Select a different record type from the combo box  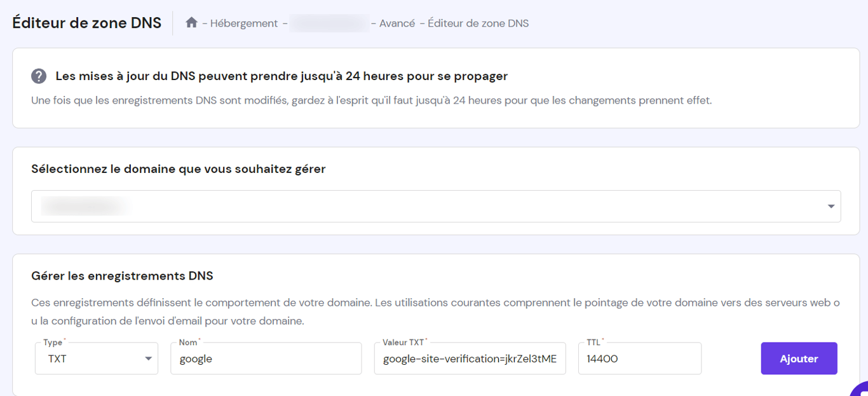coord(96,358)
